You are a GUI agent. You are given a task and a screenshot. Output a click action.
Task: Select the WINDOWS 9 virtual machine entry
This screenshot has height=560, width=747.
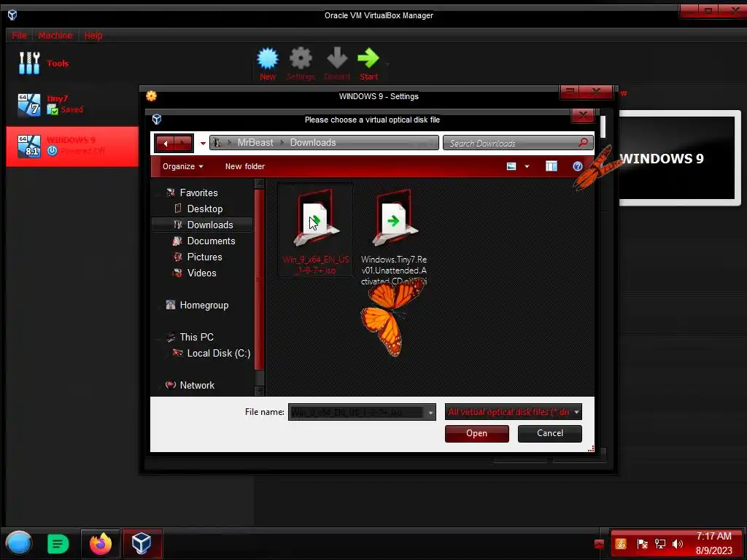72,146
